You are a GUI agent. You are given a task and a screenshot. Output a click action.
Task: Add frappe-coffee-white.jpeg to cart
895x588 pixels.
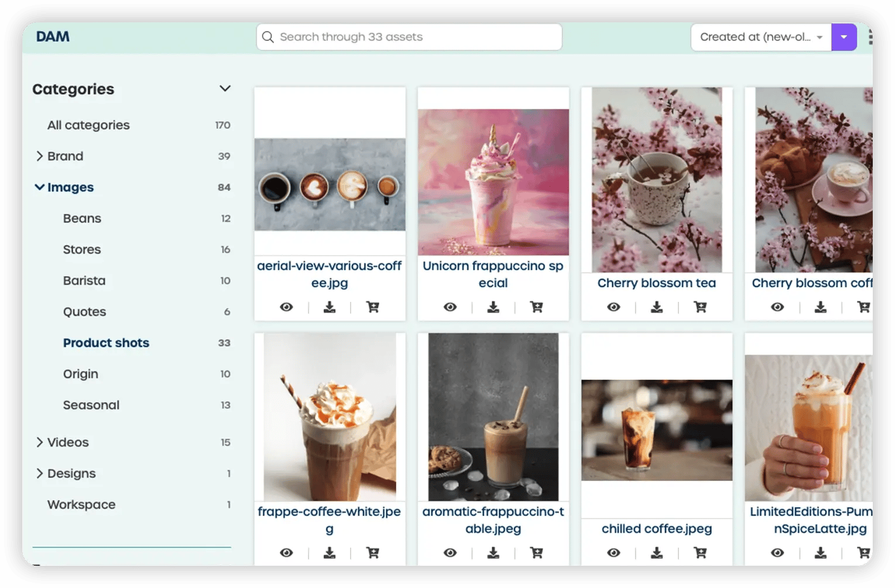pyautogui.click(x=372, y=553)
